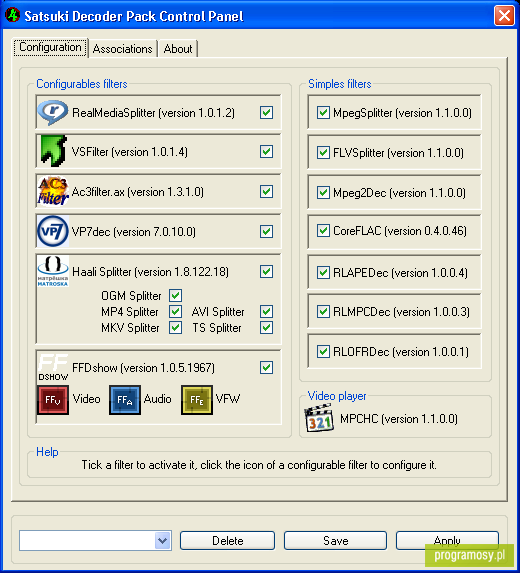
Task: Click the green VSFilter icon
Action: tap(53, 151)
